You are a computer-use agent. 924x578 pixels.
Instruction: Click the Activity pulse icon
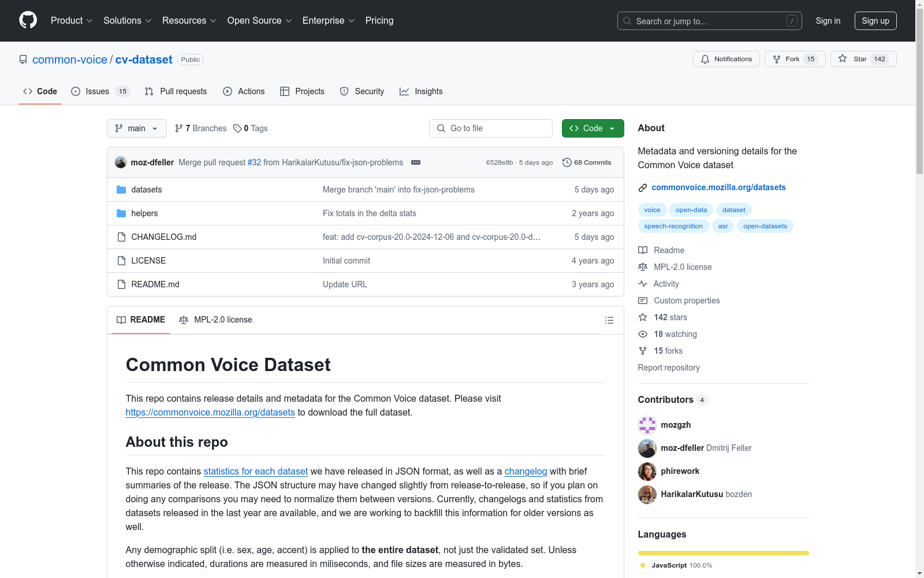pyautogui.click(x=643, y=284)
